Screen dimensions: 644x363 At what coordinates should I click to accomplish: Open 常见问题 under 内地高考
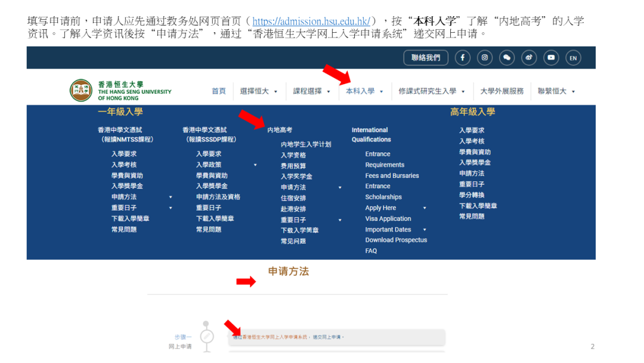[293, 241]
